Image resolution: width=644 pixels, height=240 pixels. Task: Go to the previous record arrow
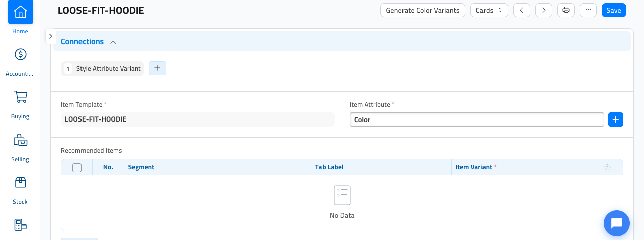[x=522, y=10]
